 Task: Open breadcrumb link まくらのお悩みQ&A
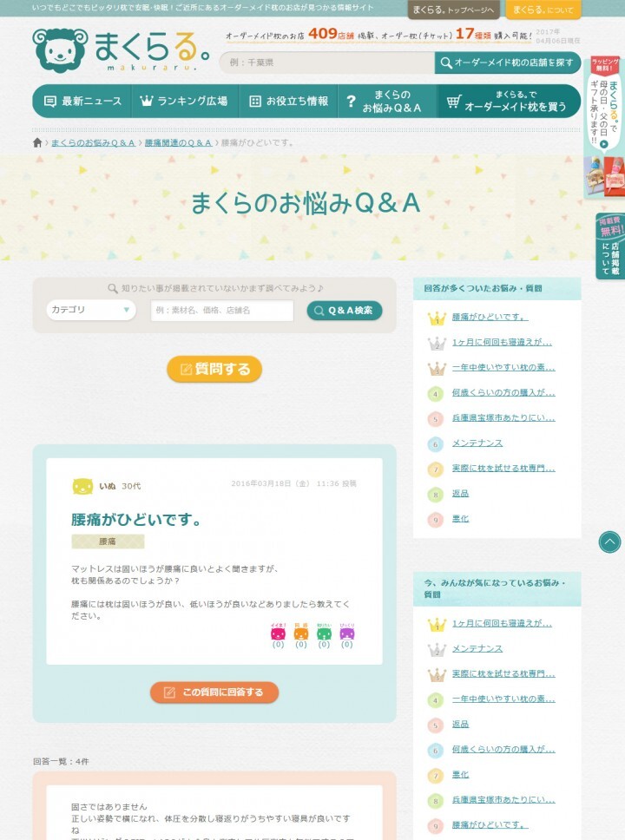[93, 143]
